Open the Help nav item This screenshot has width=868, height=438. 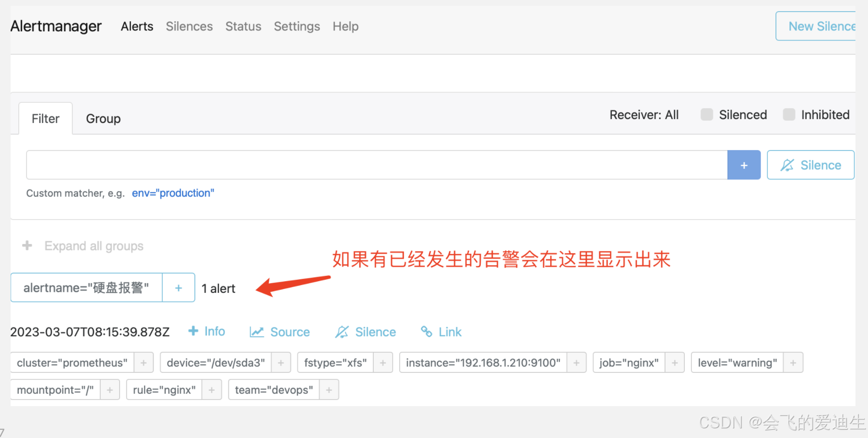[x=345, y=27]
